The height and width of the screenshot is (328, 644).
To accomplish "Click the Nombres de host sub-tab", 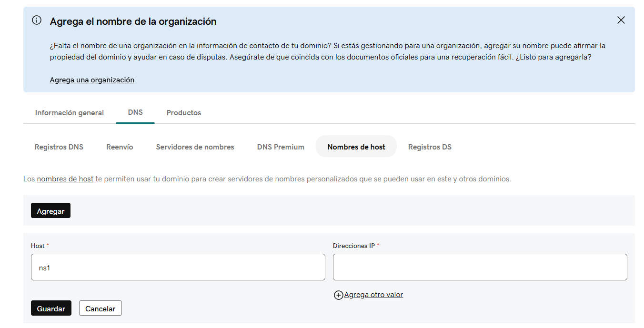I will (x=356, y=147).
